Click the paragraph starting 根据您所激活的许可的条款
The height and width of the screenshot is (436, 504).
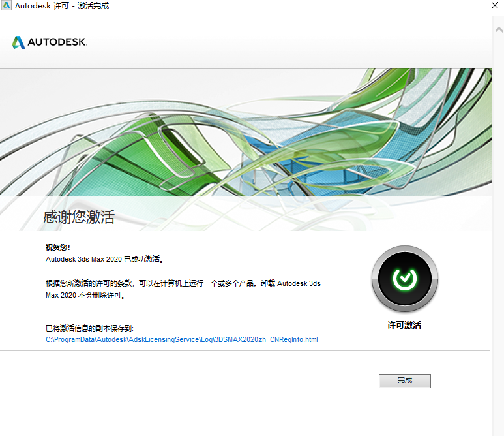click(x=183, y=289)
